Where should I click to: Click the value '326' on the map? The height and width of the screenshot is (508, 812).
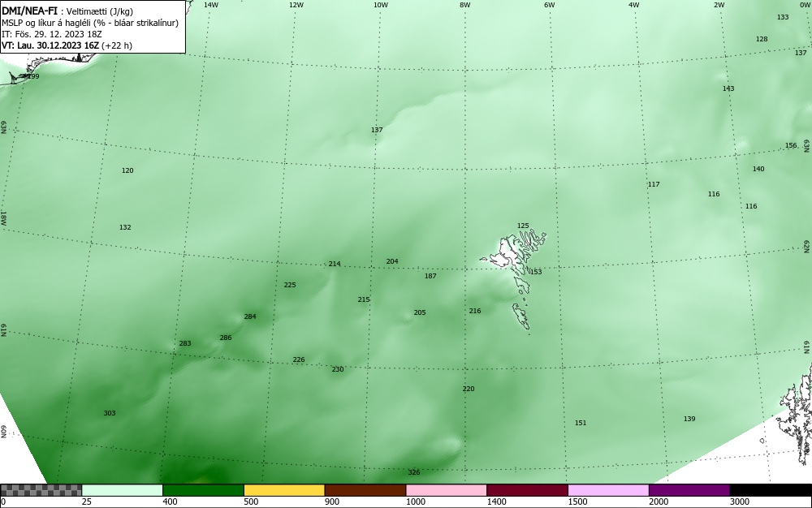[414, 472]
